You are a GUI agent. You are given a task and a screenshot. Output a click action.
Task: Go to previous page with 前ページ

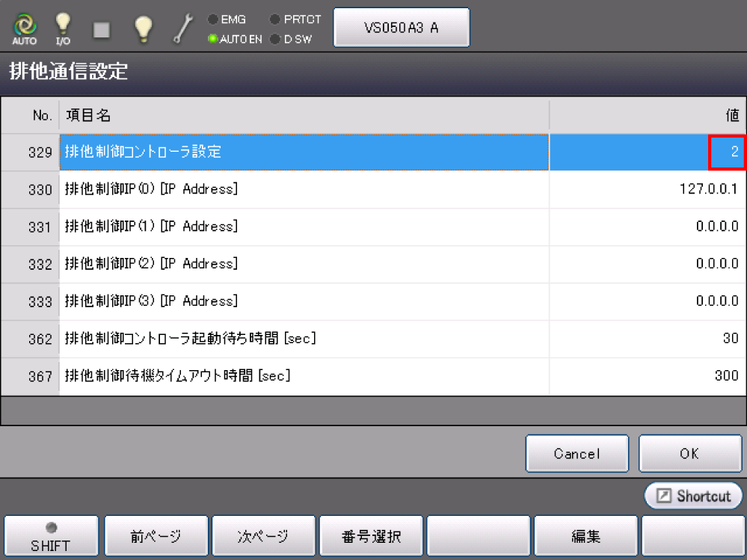[156, 537]
